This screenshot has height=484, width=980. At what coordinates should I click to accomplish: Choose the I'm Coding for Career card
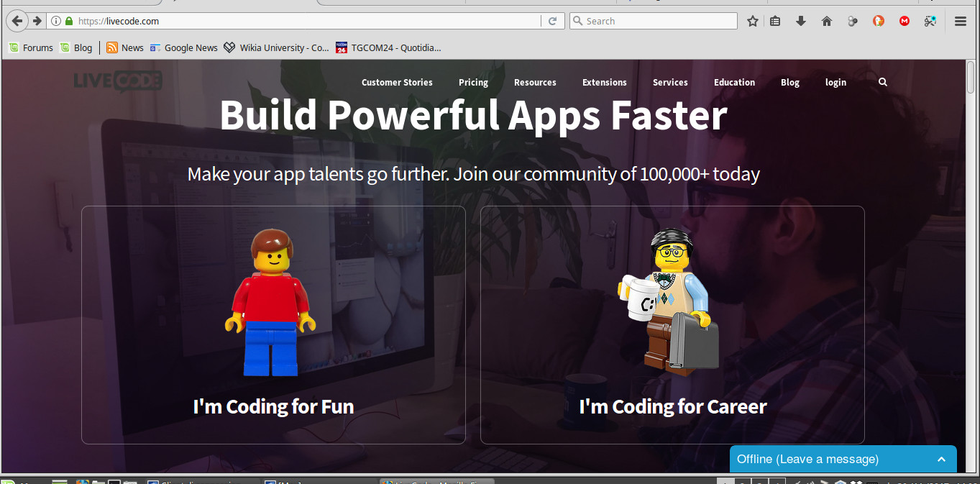[x=672, y=325]
